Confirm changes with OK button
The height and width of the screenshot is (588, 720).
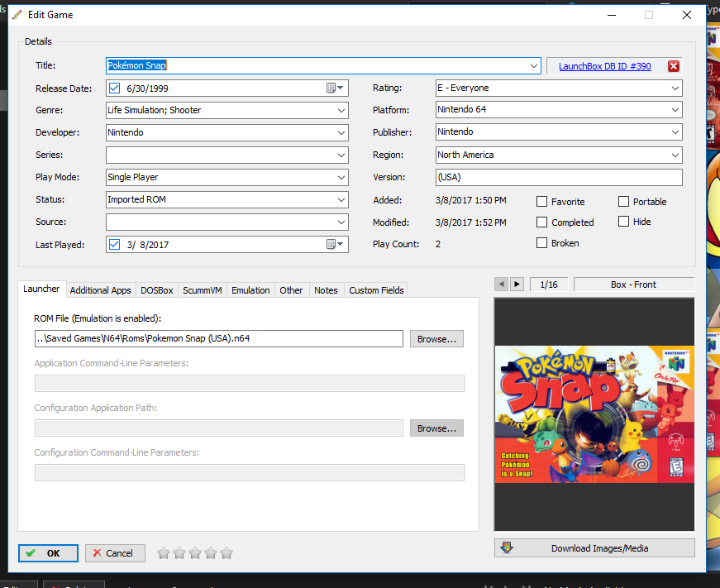48,553
